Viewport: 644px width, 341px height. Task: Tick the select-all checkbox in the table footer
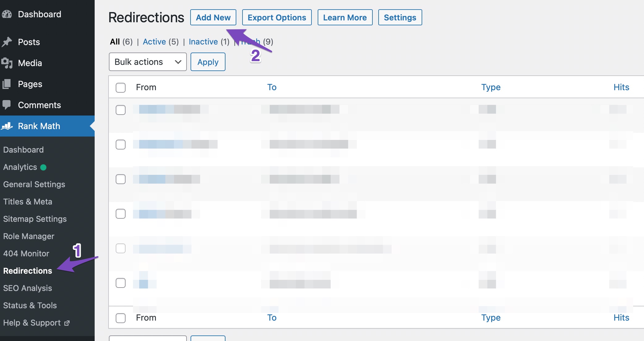click(x=121, y=318)
